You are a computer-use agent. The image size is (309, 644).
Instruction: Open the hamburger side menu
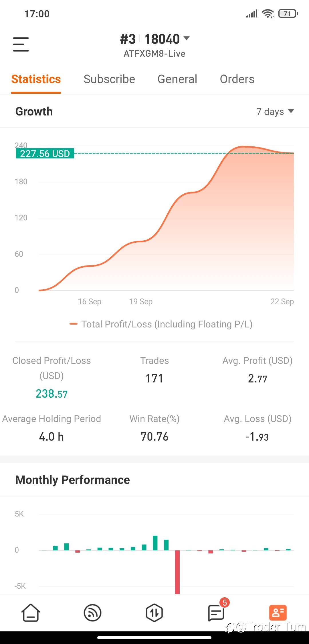tap(21, 44)
